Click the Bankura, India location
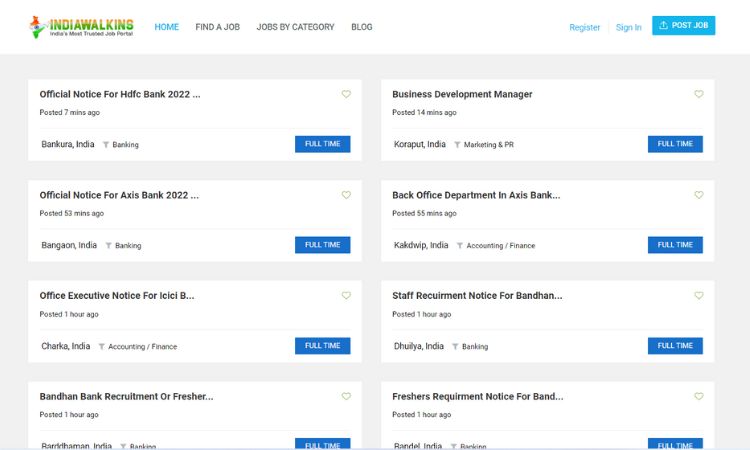750x450 pixels. click(68, 144)
